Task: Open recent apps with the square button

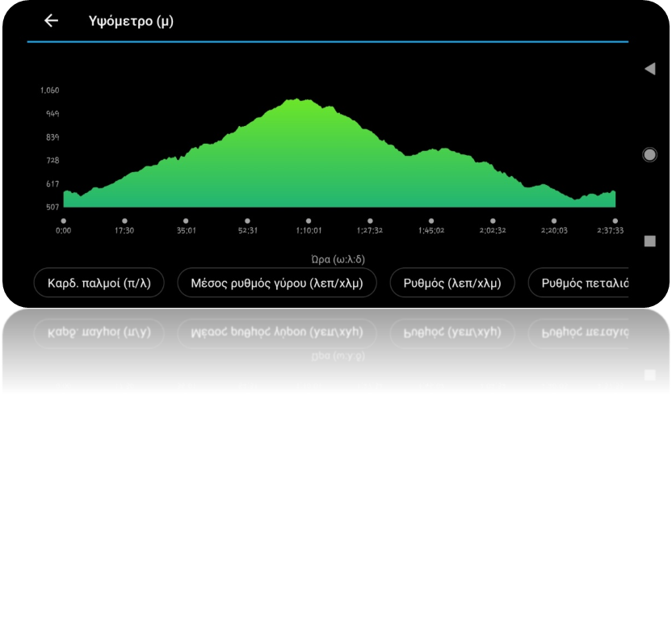Action: tap(649, 241)
